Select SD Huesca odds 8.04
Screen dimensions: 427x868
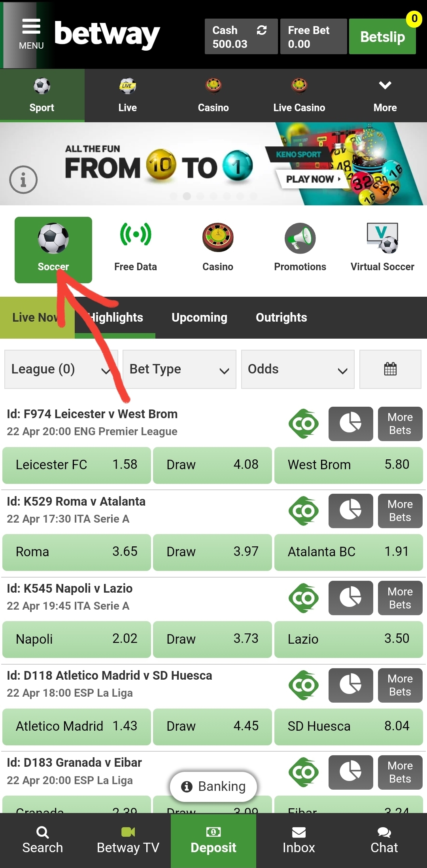(349, 726)
